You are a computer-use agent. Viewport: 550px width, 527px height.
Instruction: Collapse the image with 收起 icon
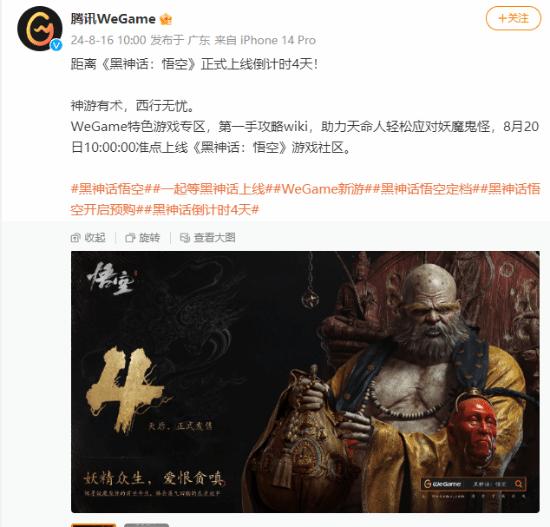coord(75,238)
